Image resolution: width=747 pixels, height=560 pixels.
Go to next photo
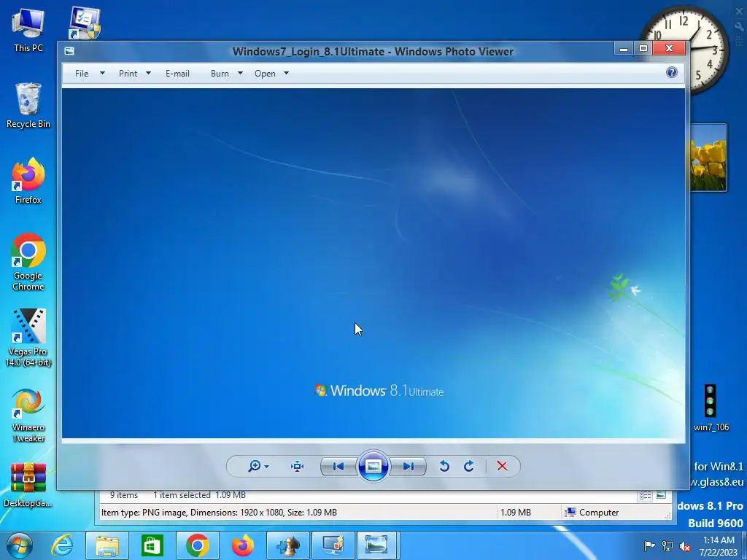(x=409, y=466)
